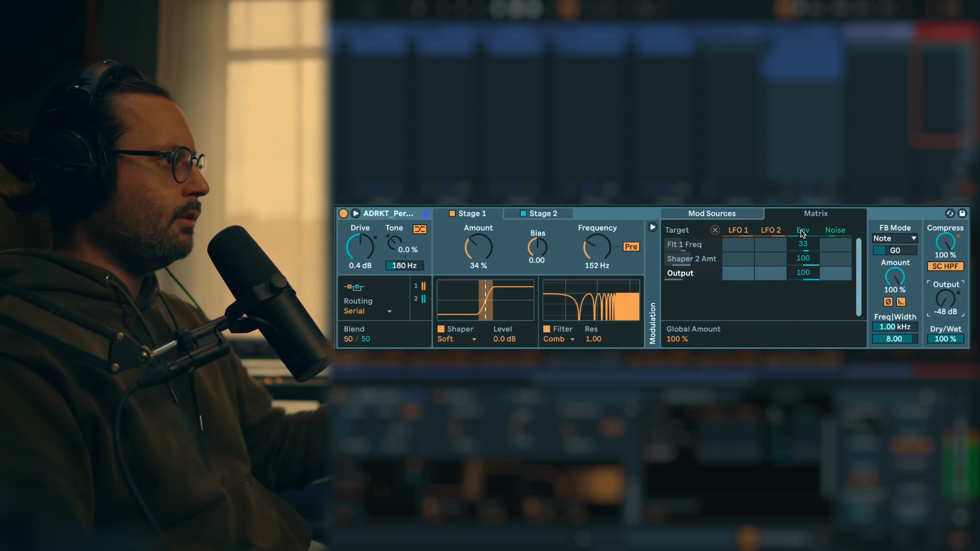This screenshot has width=980, height=551.
Task: Click the orange Tone filter mode icon
Action: (420, 229)
